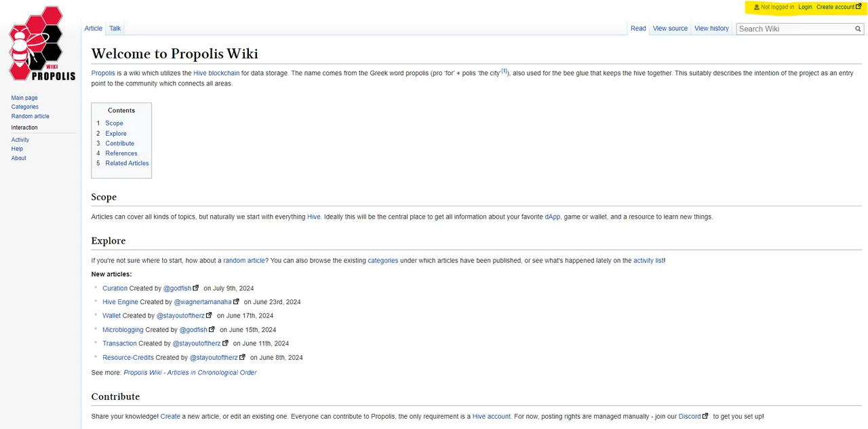This screenshot has width=868, height=429.
Task: Click @stayoutoftherz next to Resource-Credits
Action: click(214, 358)
